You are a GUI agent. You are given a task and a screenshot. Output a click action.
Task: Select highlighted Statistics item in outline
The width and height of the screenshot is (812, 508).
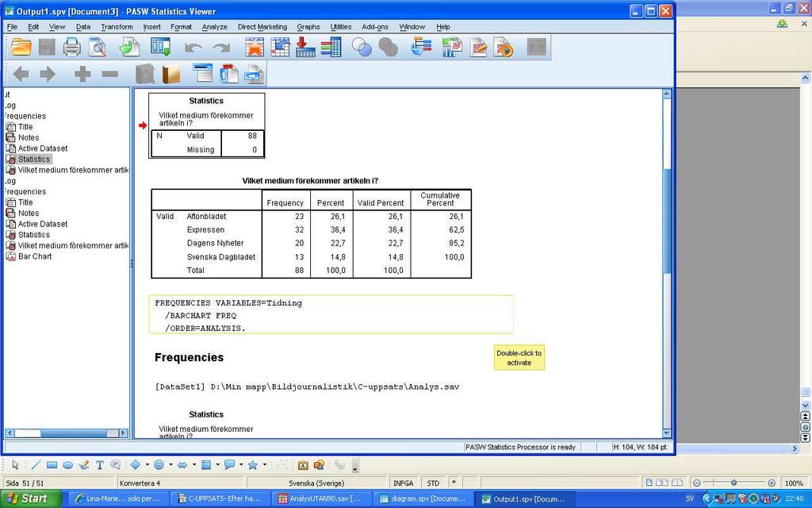point(34,159)
